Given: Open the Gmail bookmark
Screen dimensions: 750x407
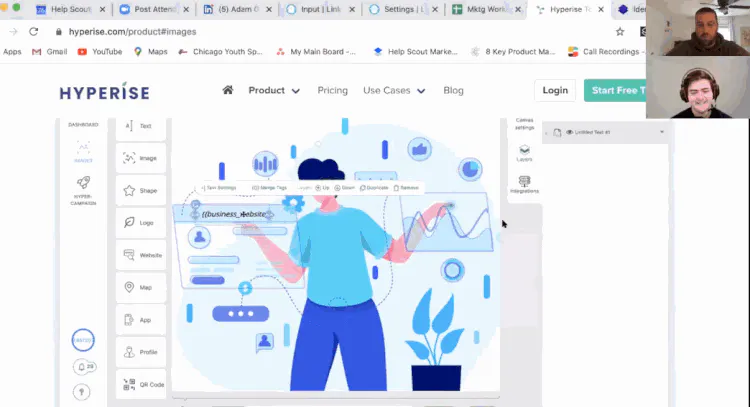Looking at the screenshot, I should pyautogui.click(x=49, y=52).
